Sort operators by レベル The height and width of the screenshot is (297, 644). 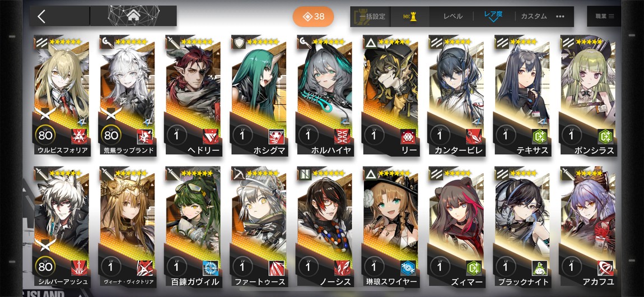point(452,16)
